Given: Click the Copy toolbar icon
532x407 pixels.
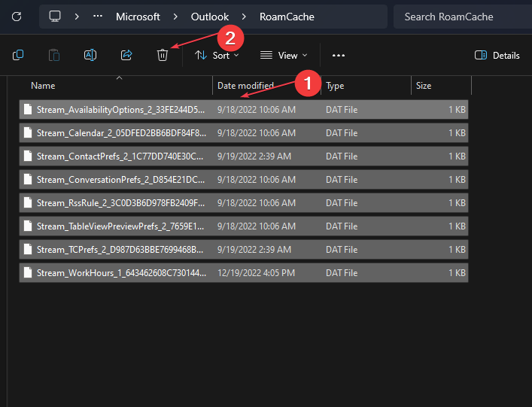Looking at the screenshot, I should [18, 55].
